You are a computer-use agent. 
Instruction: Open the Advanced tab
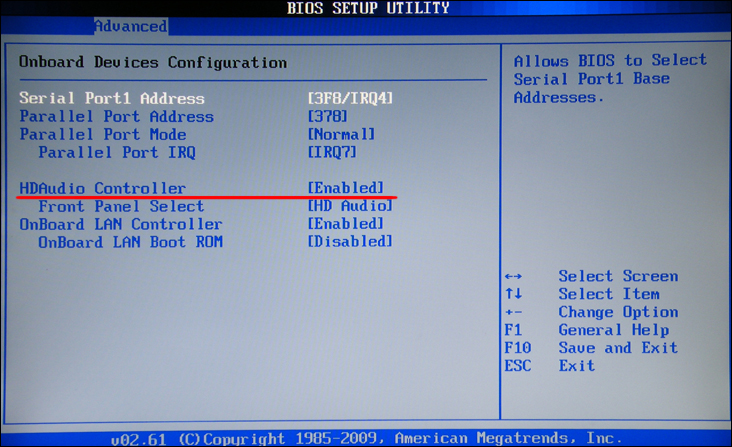[130, 26]
